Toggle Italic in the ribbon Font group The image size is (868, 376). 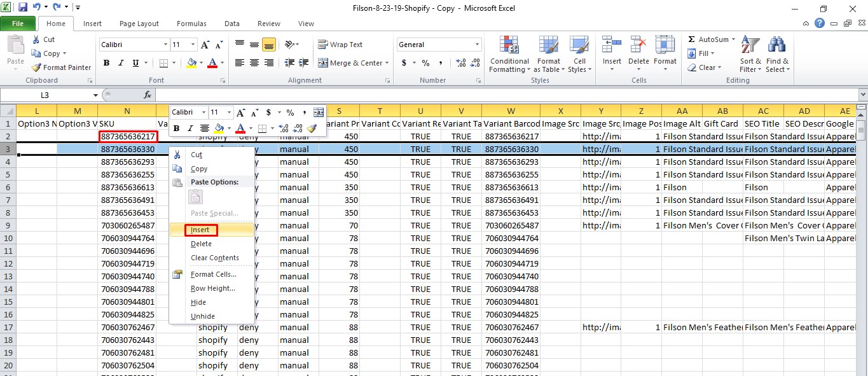click(x=121, y=63)
